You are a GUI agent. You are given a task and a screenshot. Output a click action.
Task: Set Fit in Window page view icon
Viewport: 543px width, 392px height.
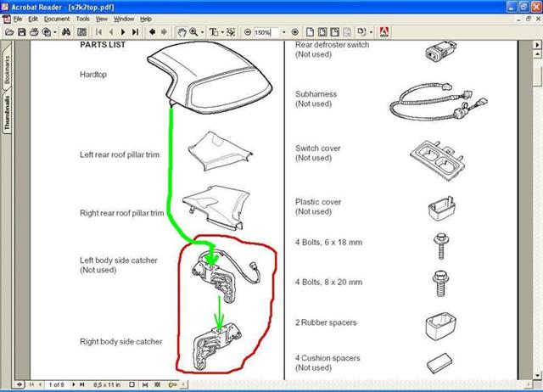tap(322, 32)
